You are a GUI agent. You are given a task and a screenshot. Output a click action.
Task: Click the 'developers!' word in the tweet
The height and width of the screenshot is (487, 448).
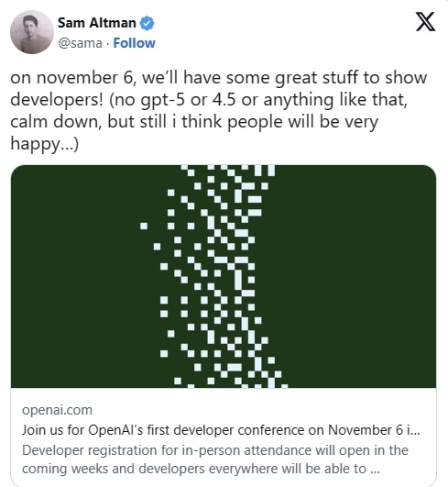57,100
